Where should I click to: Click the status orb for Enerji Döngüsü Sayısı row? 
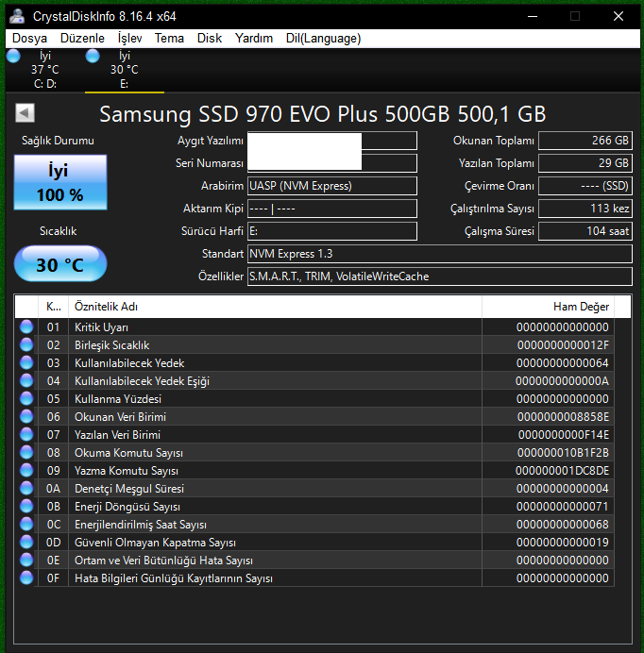(x=26, y=506)
